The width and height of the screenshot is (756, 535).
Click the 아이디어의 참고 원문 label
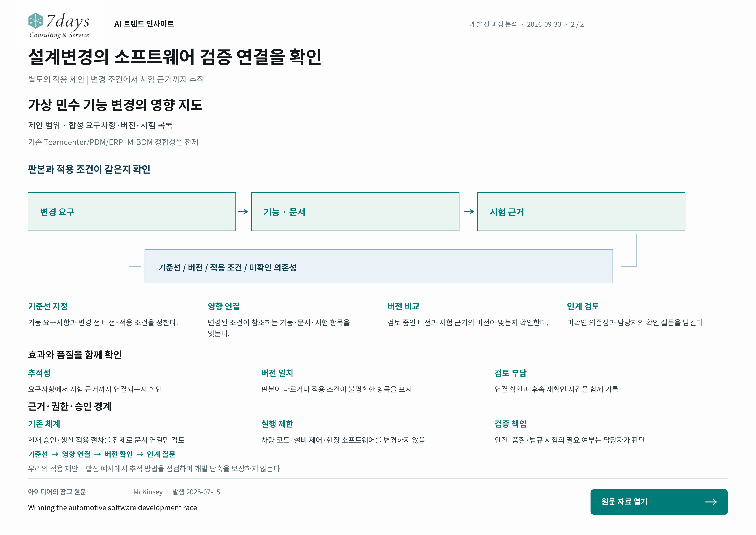tap(57, 492)
